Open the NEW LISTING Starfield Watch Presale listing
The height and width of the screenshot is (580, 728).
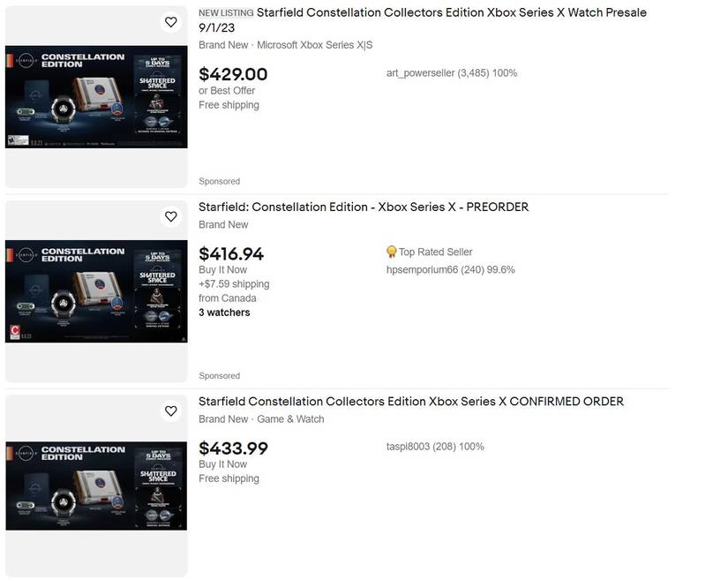(x=424, y=12)
